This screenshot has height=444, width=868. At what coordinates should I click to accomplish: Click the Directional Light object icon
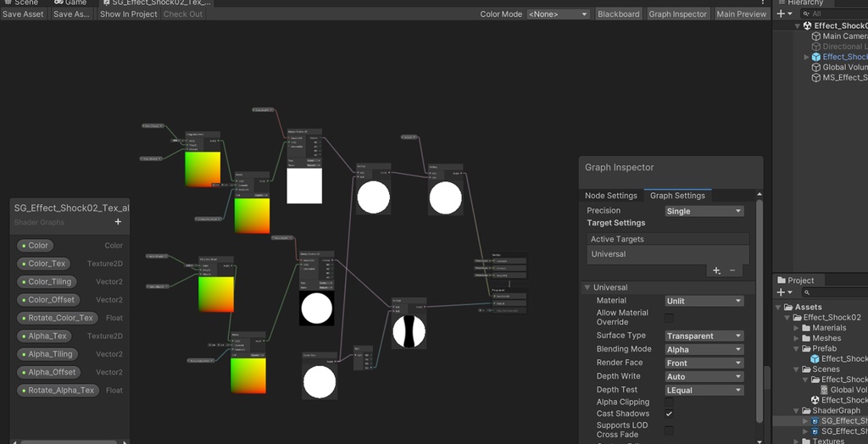[x=815, y=47]
